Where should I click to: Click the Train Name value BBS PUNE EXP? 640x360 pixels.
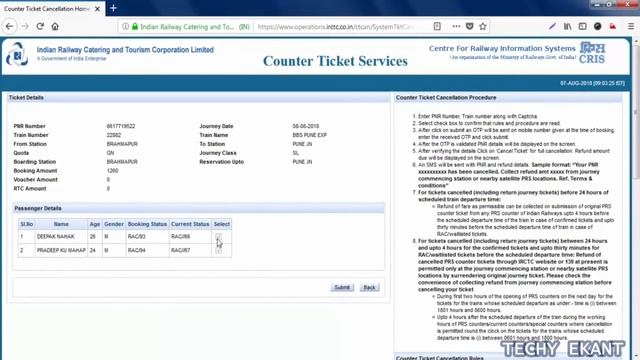[x=309, y=135]
